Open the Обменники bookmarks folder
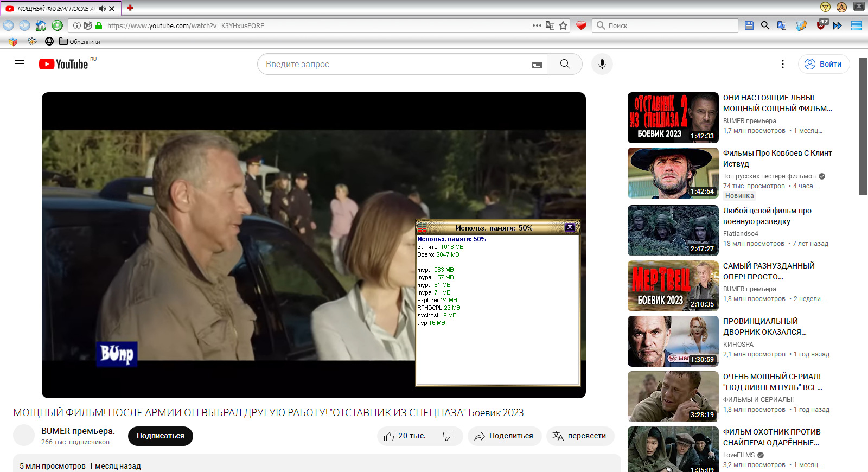Viewport: 868px width, 472px height. coord(80,42)
